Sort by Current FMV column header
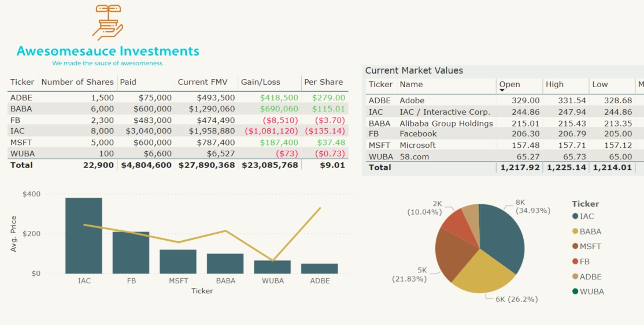The height and width of the screenshot is (325, 644). pyautogui.click(x=202, y=82)
